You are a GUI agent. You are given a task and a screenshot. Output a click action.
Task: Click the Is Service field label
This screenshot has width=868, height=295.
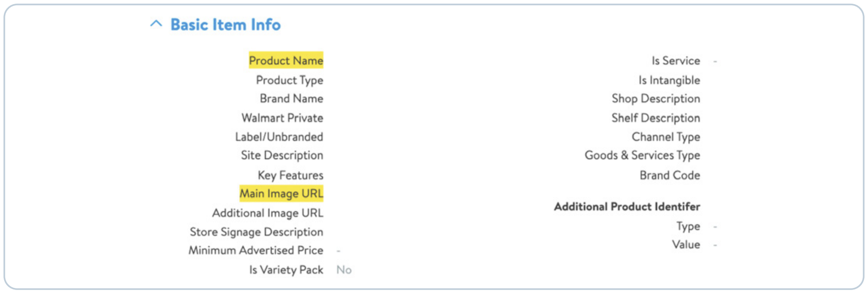click(676, 61)
